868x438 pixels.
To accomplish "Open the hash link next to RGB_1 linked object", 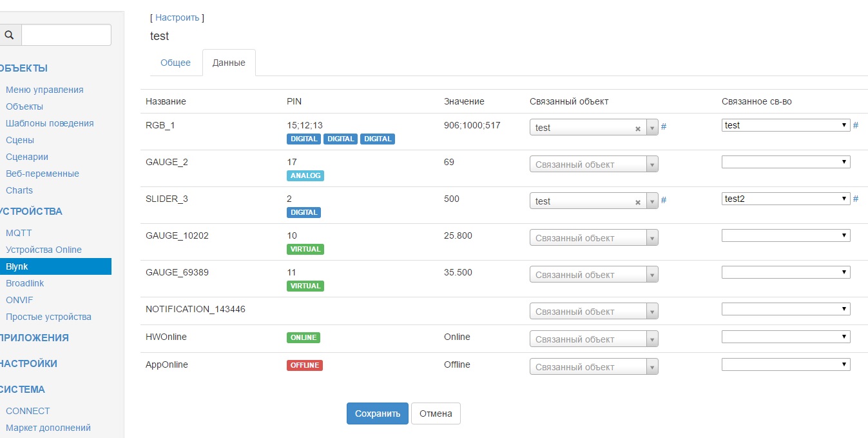I will coord(664,126).
